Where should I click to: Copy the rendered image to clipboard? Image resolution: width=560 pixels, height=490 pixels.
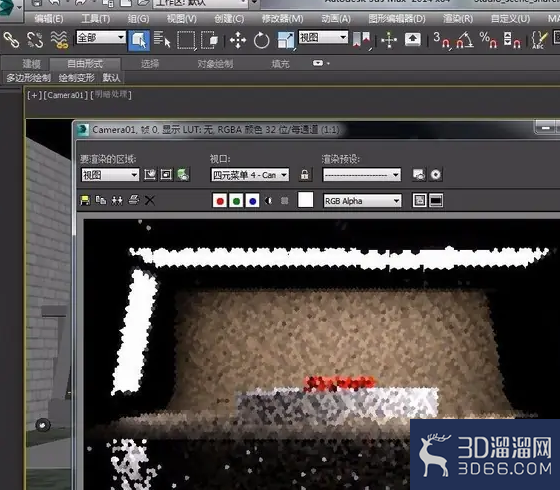[x=101, y=200]
